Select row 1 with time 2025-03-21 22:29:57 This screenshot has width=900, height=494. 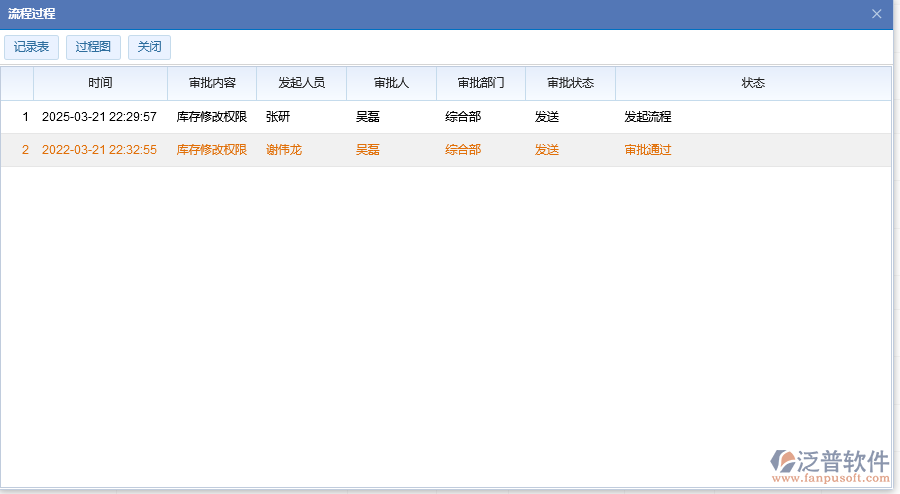click(x=99, y=117)
